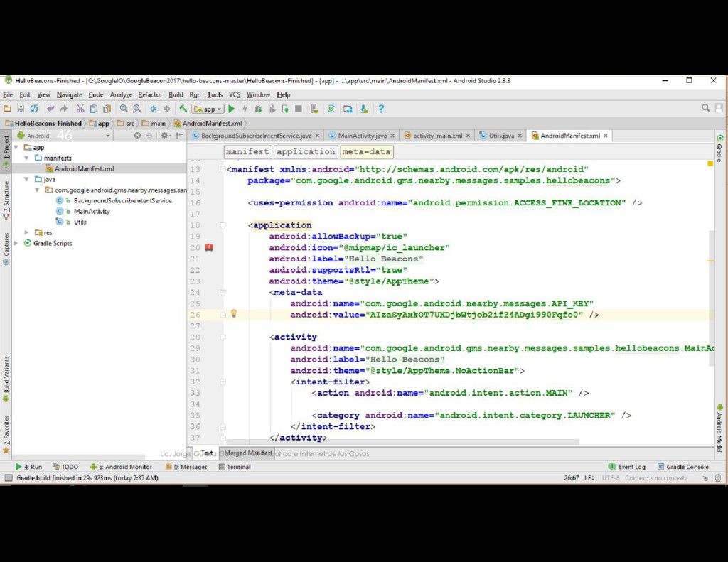Click the Save All disk icon
Viewport: 728px width, 562px height.
[x=21, y=109]
